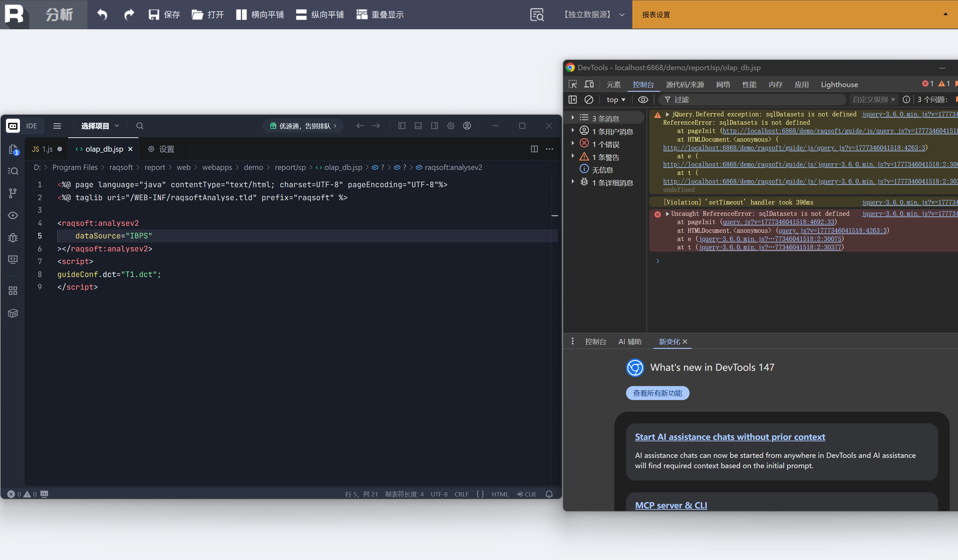
Task: Open the 选择项目 project dropdown
Action: point(100,126)
